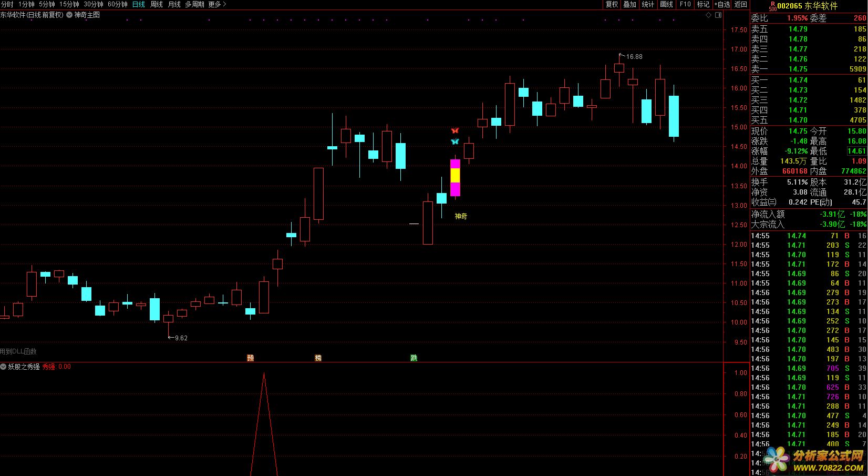This screenshot has width=868, height=476.
Task: Open the 画线 drawing tools
Action: 667,4
